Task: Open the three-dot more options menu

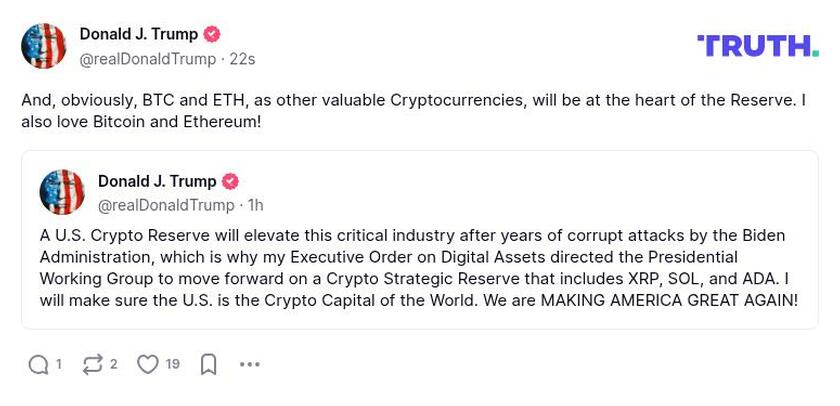Action: (250, 365)
